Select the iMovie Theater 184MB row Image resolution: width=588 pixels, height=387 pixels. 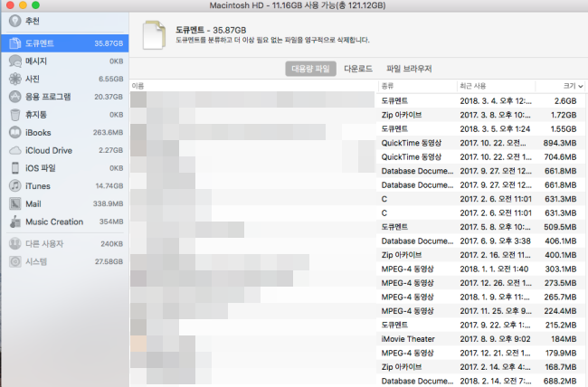click(x=357, y=339)
